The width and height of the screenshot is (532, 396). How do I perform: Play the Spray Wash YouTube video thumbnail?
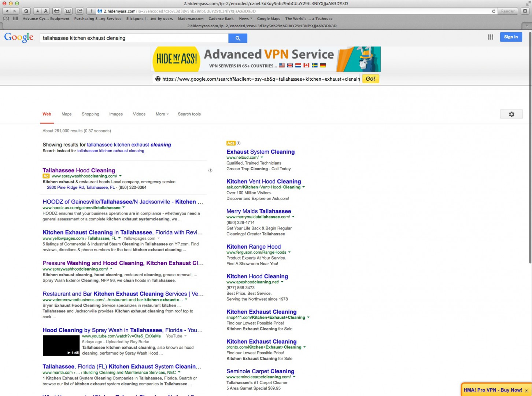click(x=61, y=345)
